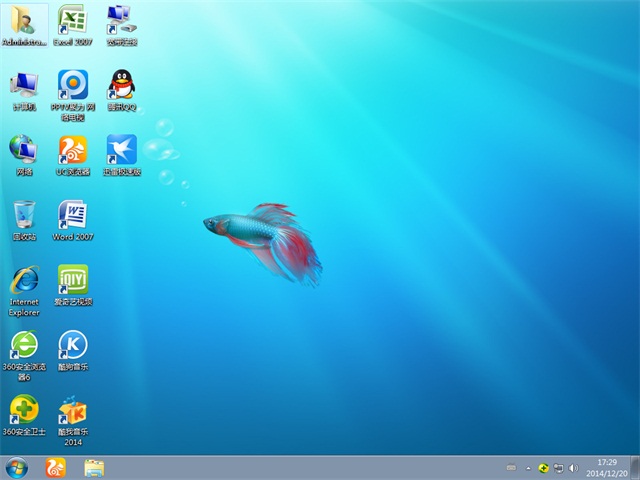
Task: Open Internet Explorer desktop icon
Action: pyautogui.click(x=24, y=291)
